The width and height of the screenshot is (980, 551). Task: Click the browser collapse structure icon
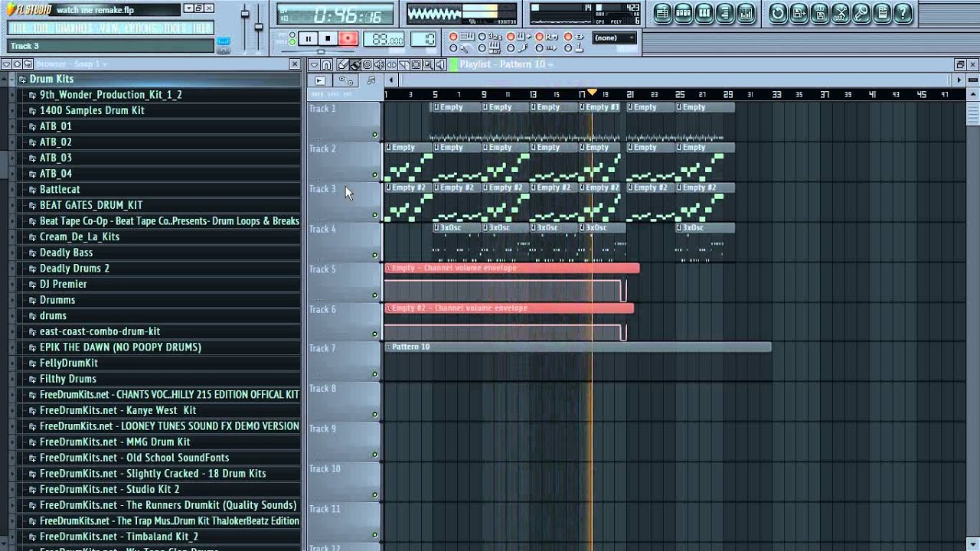[x=17, y=64]
